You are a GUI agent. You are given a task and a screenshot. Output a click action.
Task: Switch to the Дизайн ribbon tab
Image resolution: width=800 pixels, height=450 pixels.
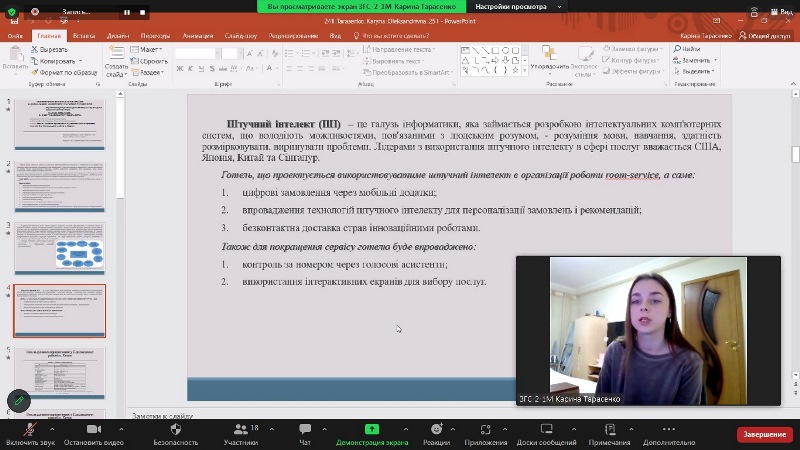pos(118,36)
